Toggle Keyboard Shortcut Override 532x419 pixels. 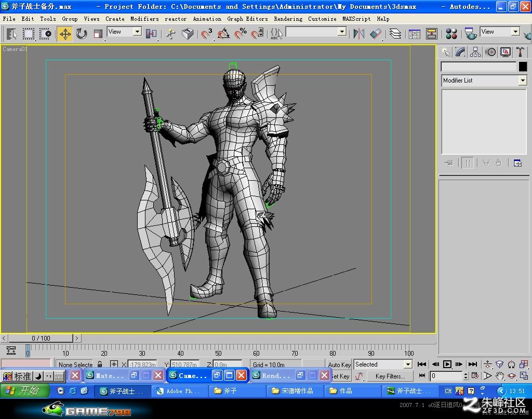[188, 34]
